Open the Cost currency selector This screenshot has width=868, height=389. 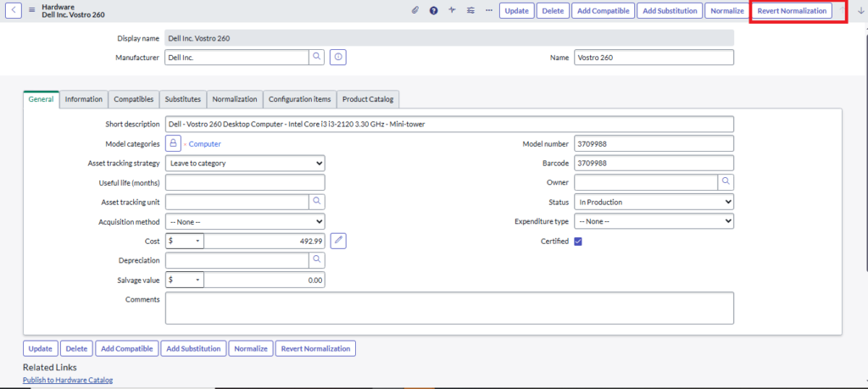(x=185, y=241)
